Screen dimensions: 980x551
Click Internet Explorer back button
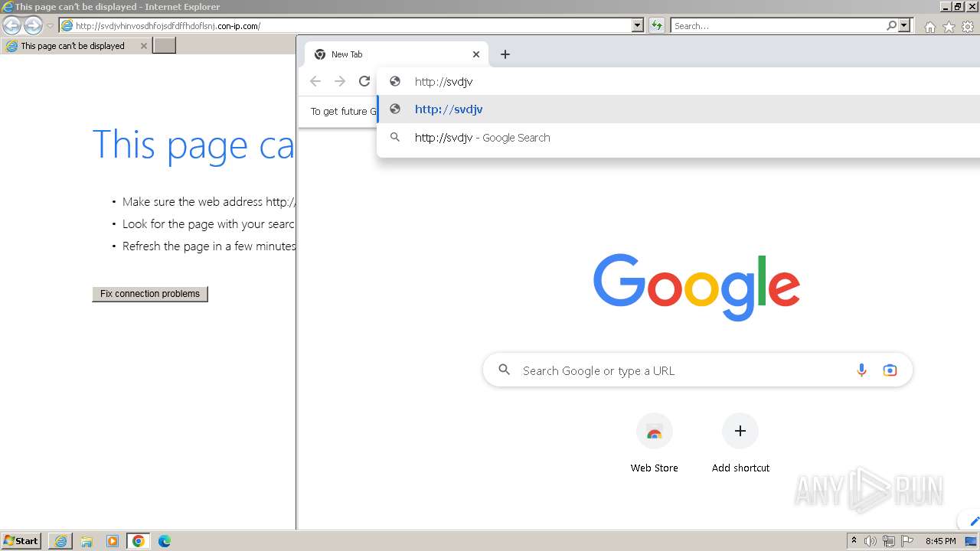click(11, 26)
